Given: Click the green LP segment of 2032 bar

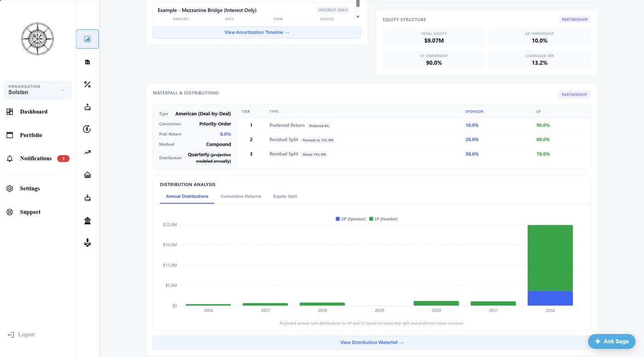Looking at the screenshot, I should click(550, 258).
